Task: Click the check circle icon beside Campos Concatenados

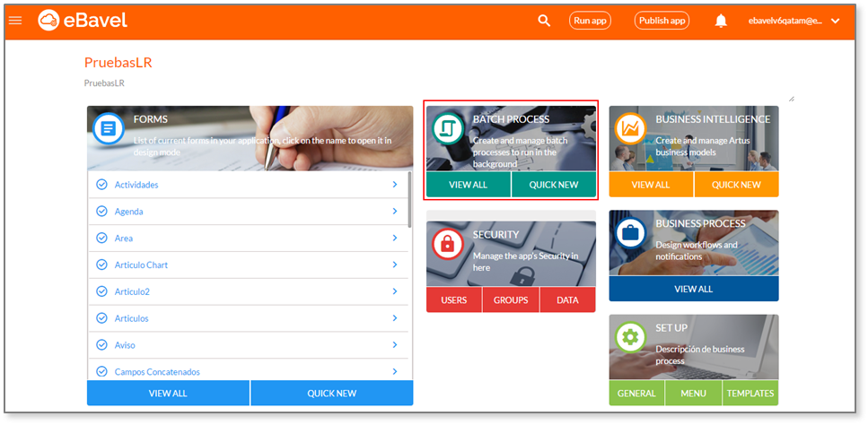Action: click(x=101, y=371)
